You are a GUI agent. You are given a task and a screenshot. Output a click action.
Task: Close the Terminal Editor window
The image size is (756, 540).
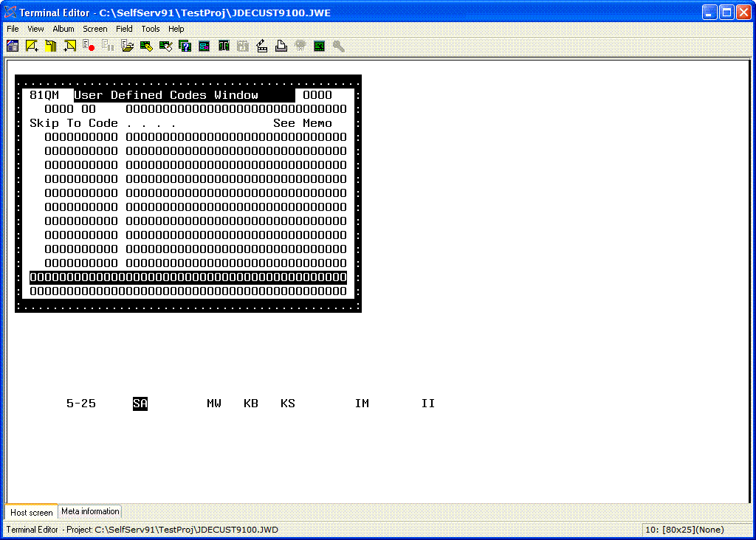pyautogui.click(x=744, y=12)
